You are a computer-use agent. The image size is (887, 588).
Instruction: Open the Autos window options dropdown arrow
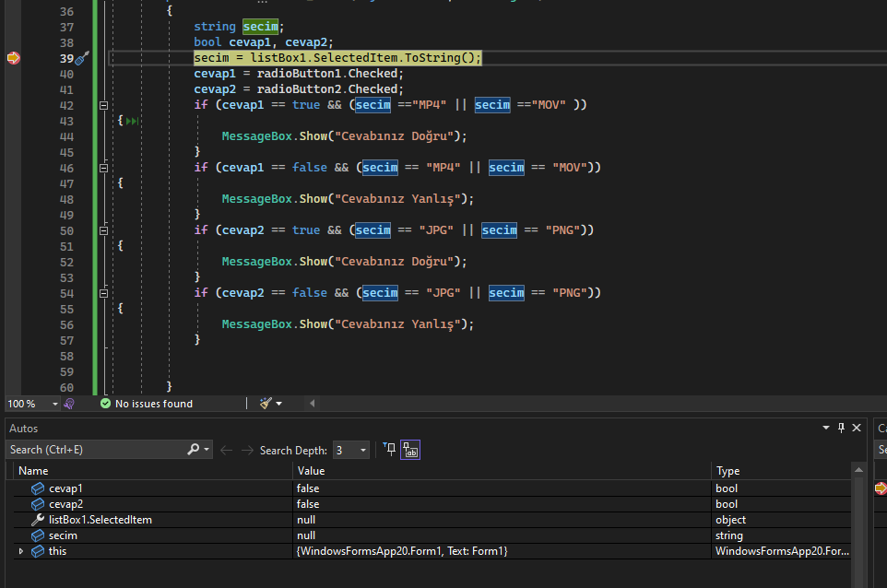point(826,428)
